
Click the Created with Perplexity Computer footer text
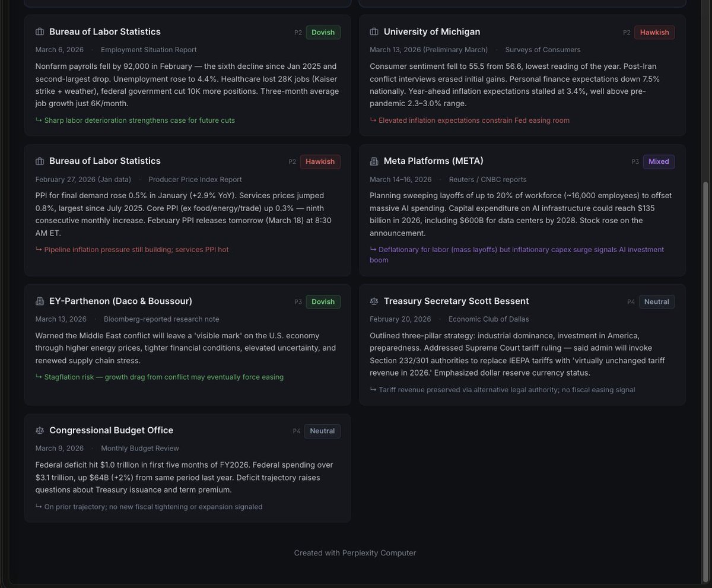[355, 553]
